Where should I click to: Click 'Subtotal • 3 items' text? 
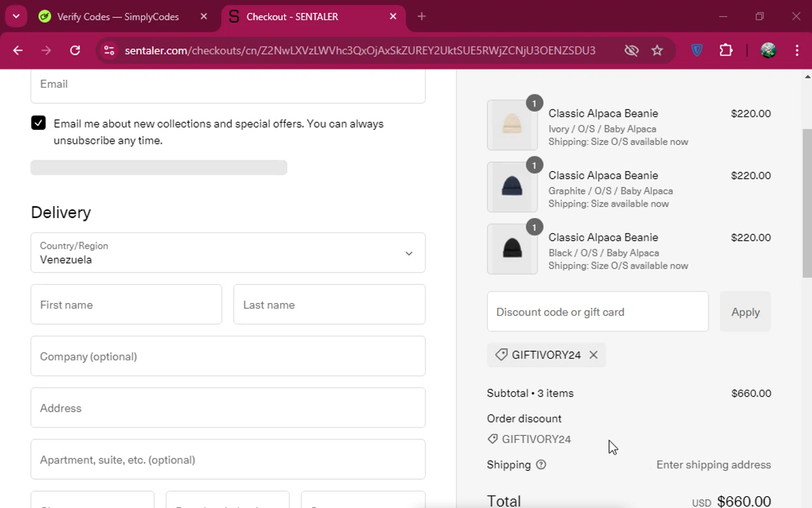pos(530,393)
